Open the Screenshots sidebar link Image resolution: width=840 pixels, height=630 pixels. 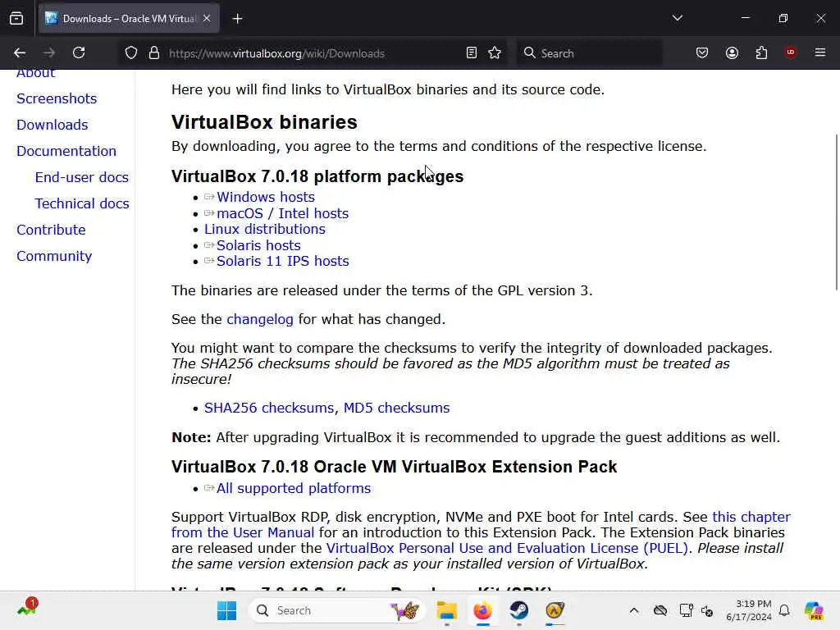pyautogui.click(x=57, y=98)
